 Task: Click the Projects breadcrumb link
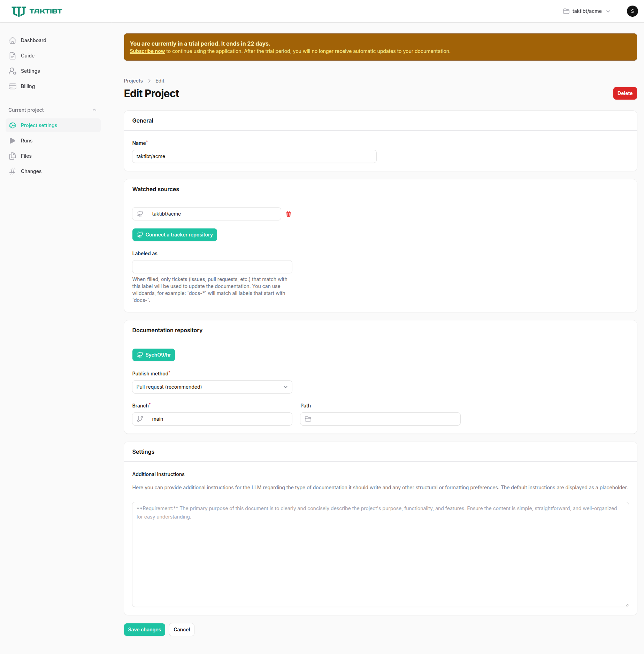coord(133,81)
